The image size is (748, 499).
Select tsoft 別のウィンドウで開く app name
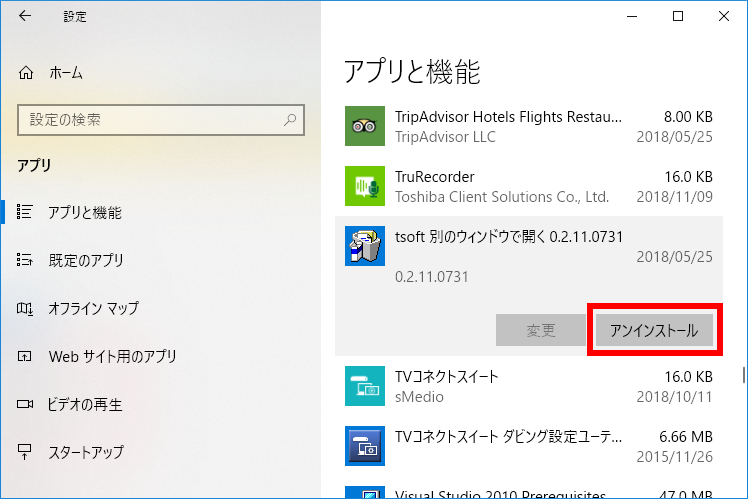(x=509, y=237)
